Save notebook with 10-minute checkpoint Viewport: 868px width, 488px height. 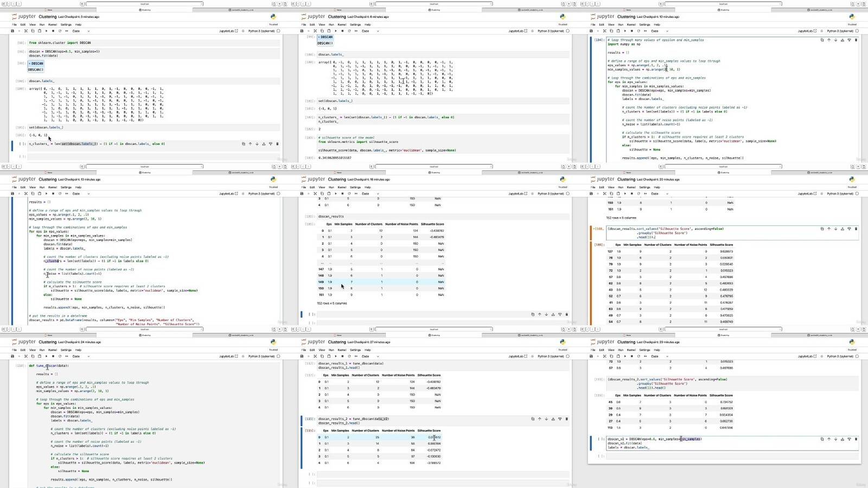[591, 31]
